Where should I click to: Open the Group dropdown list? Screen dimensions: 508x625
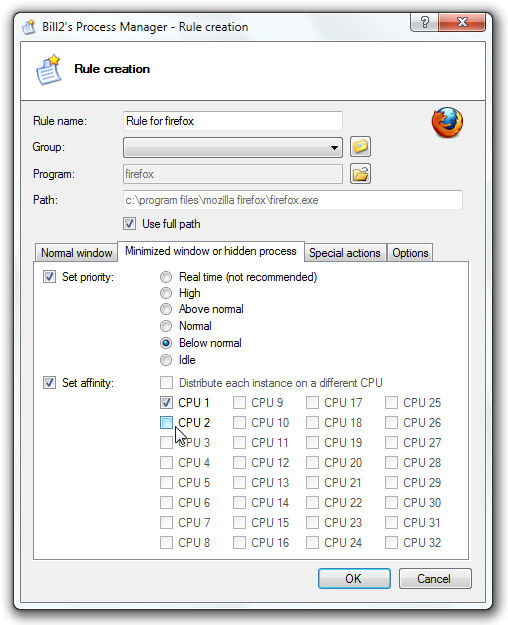click(232, 147)
